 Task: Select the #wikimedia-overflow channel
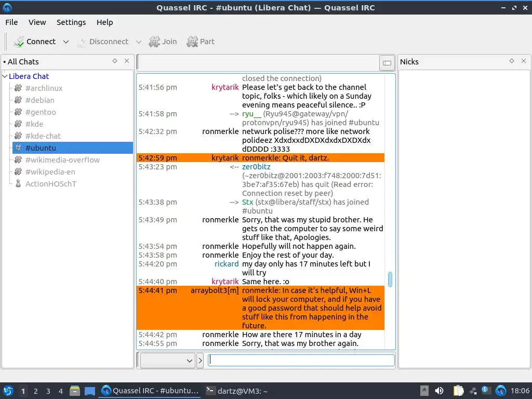(x=62, y=160)
